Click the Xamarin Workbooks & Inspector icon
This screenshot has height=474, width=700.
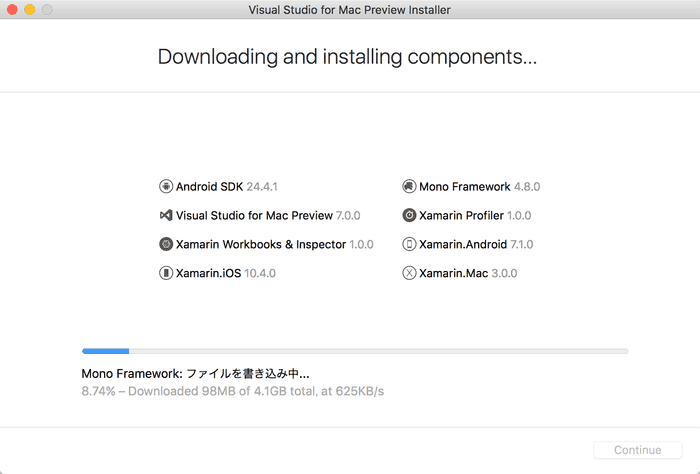pyautogui.click(x=166, y=244)
